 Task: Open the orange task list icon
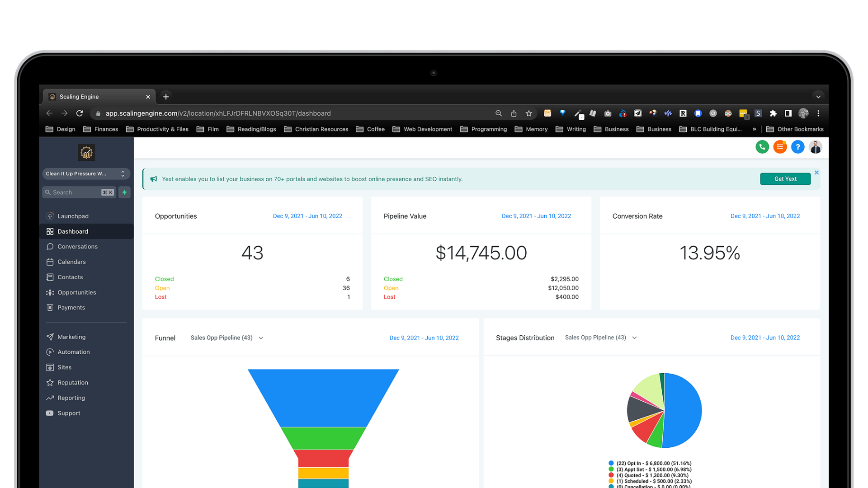tap(780, 147)
